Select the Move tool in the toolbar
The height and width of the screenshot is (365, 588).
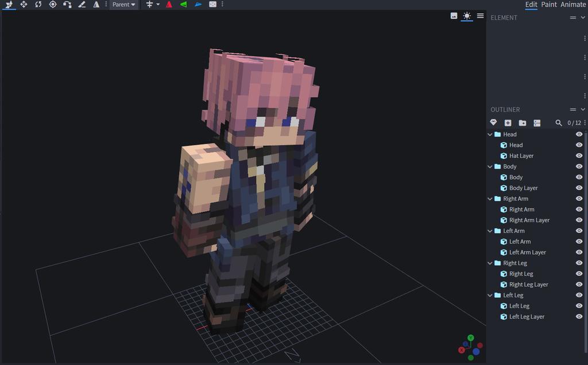pos(9,5)
